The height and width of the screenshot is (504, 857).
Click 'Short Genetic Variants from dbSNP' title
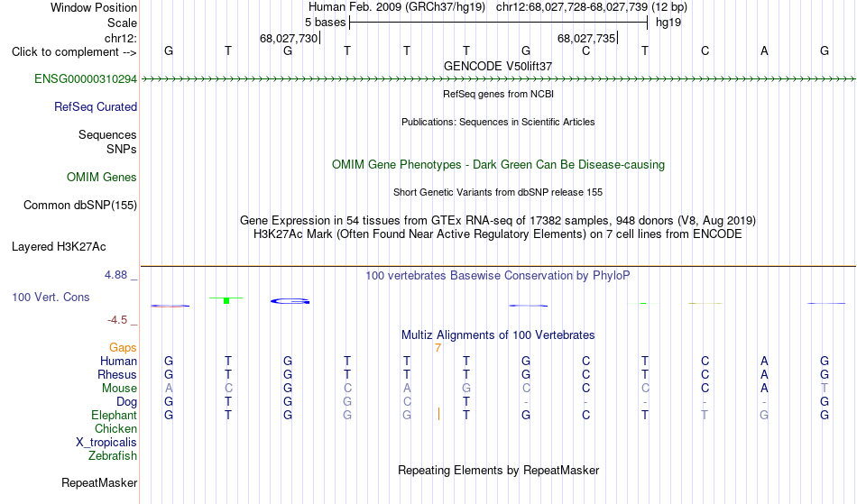(x=498, y=192)
